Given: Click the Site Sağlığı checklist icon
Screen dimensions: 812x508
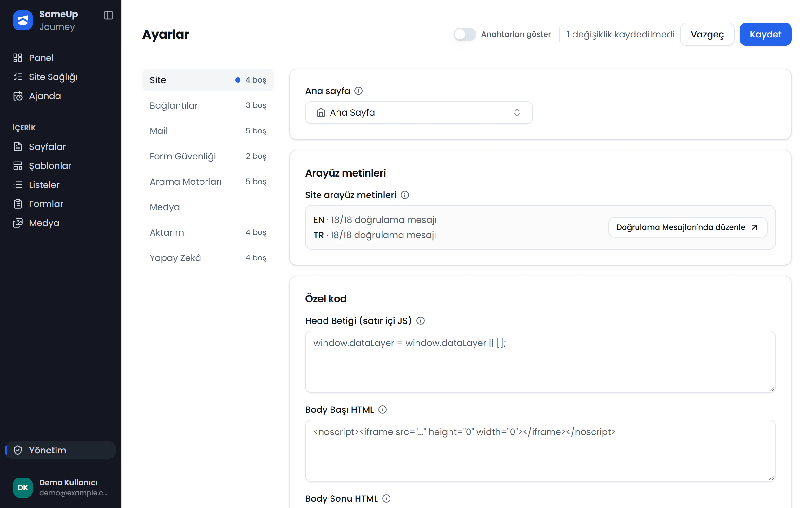Looking at the screenshot, I should pyautogui.click(x=17, y=77).
